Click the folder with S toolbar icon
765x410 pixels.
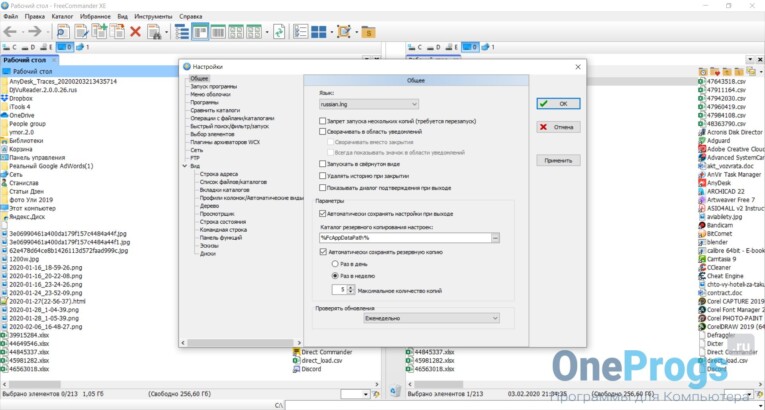point(368,32)
